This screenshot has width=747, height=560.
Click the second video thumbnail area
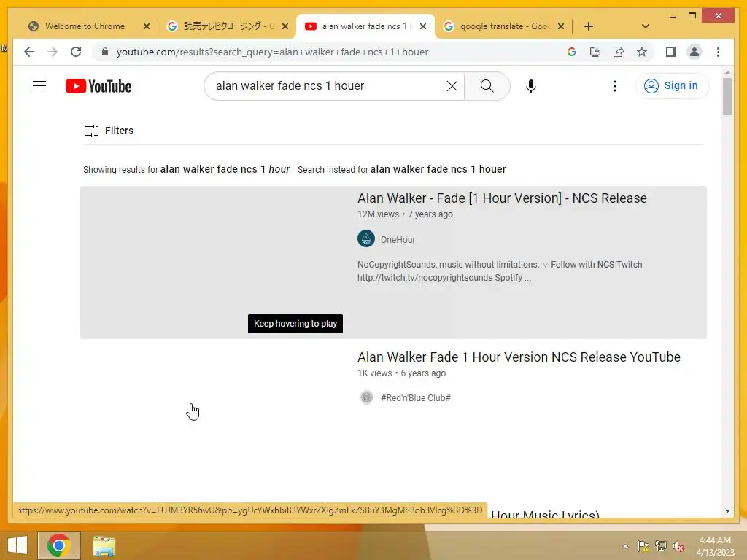coord(214,421)
